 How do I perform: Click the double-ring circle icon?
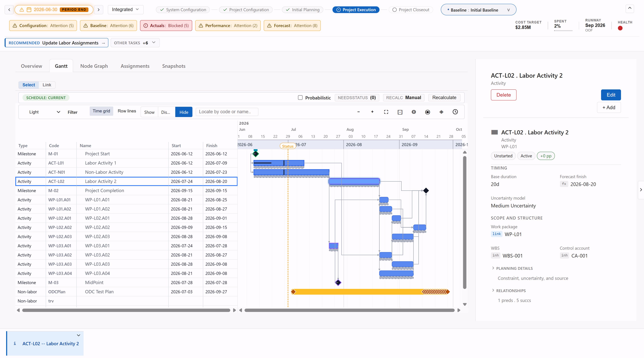coord(414,112)
